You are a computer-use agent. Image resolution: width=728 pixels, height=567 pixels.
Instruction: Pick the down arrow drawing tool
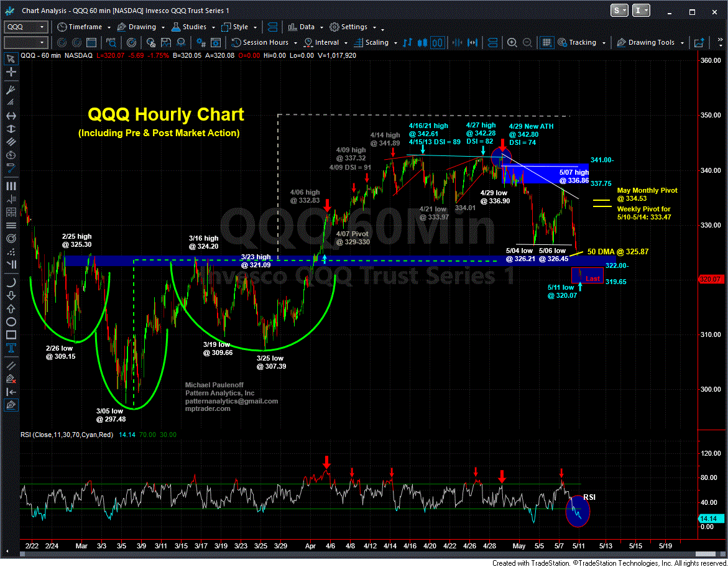(x=11, y=295)
